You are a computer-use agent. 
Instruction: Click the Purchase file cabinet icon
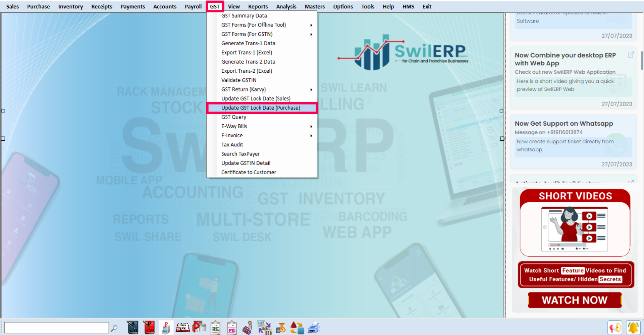[x=166, y=328]
